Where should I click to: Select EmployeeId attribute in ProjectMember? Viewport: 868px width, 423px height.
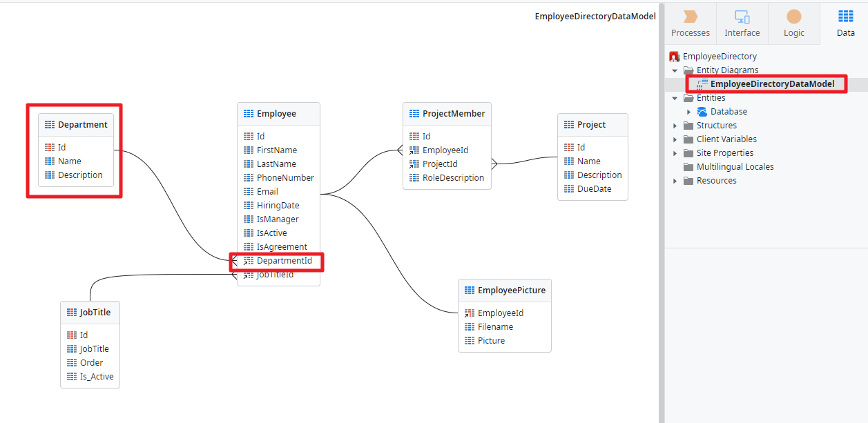(447, 150)
